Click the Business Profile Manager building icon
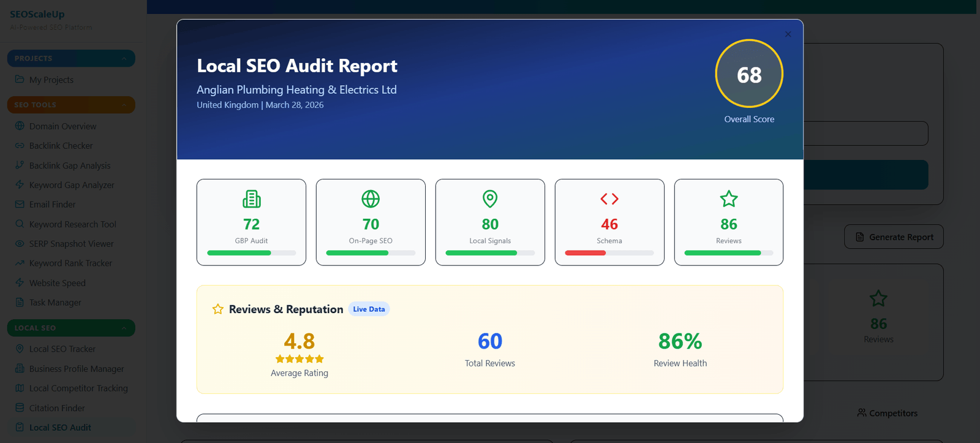The image size is (980, 443). [20, 369]
